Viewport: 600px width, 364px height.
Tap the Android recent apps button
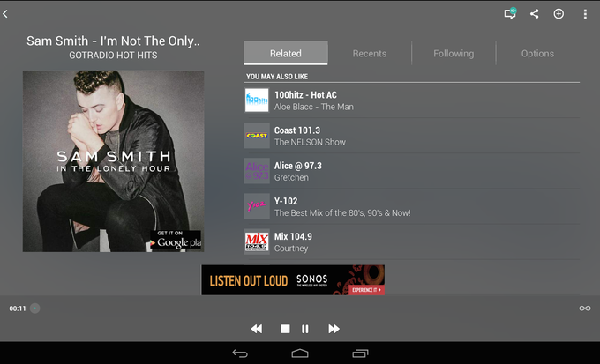360,353
